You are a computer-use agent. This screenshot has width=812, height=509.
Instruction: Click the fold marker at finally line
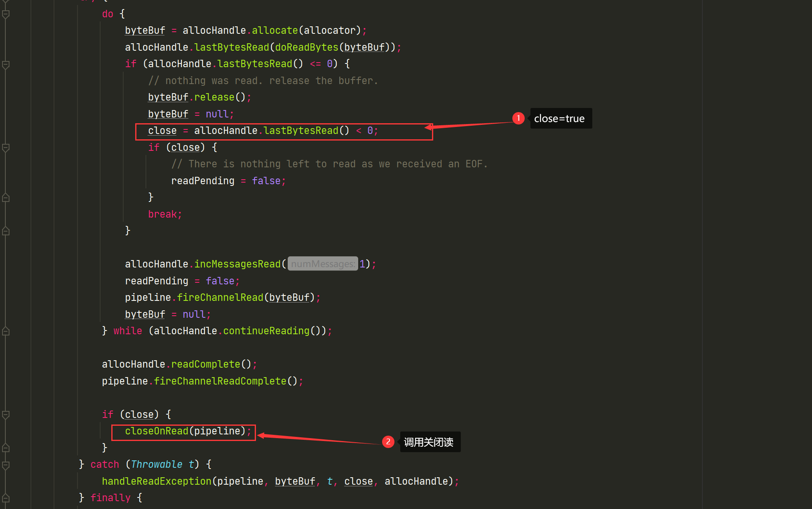pos(6,498)
